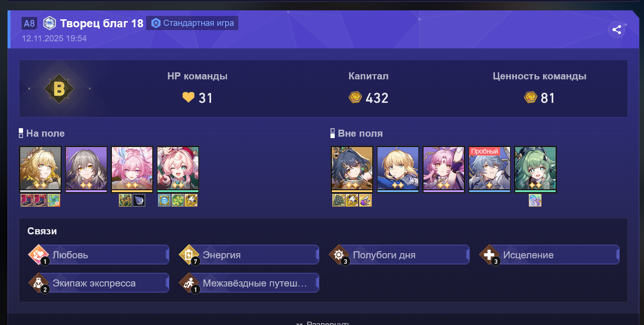
Task: Expand the record with Развернуть
Action: click(x=322, y=323)
